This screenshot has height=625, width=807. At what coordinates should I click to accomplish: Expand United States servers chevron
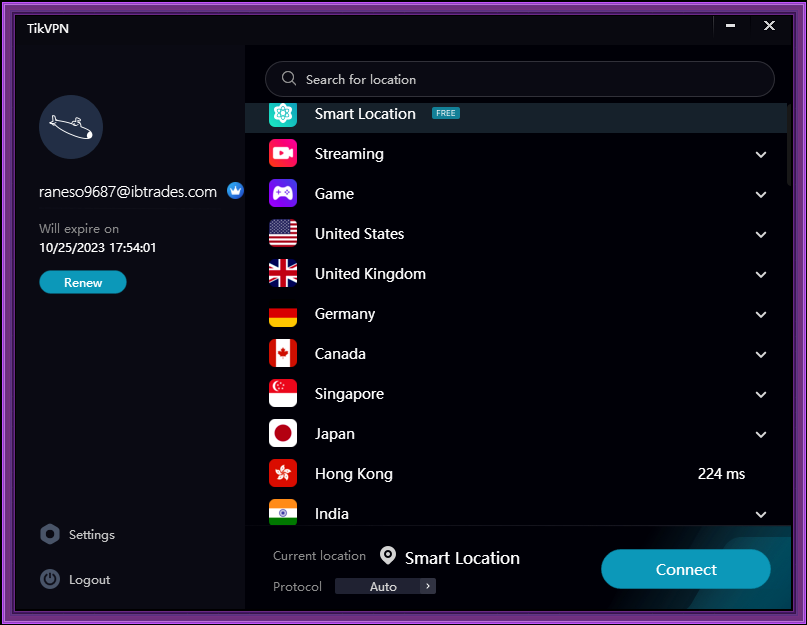(761, 234)
